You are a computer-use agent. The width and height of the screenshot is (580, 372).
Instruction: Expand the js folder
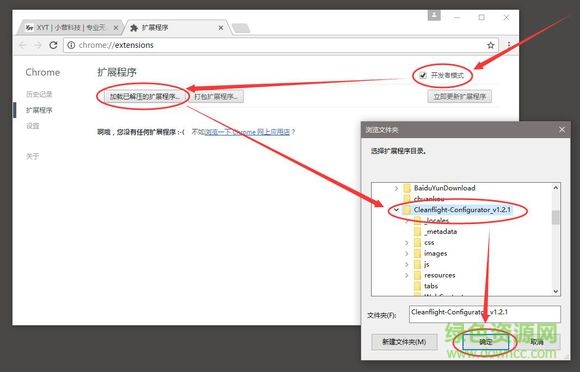(x=407, y=264)
